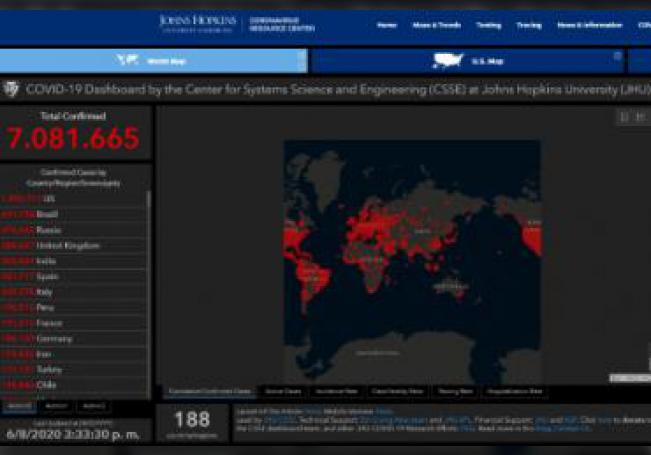The image size is (651, 455).
Task: Select Germany in the confirmed cases list
Action: (x=54, y=338)
